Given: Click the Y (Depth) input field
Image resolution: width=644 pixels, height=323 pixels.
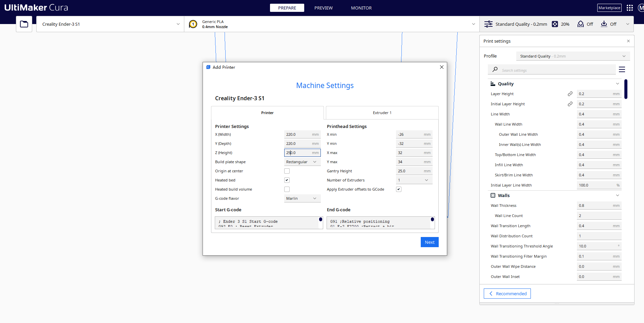Looking at the screenshot, I should pos(302,144).
